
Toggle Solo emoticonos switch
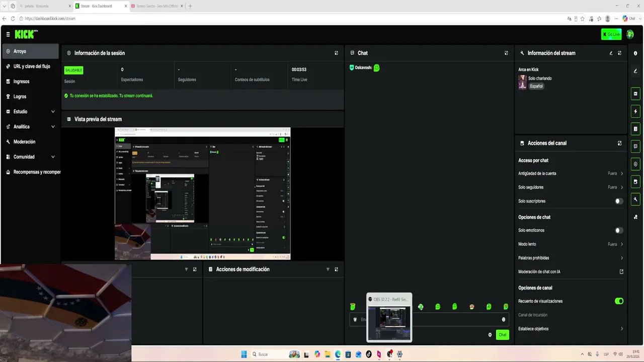619,230
